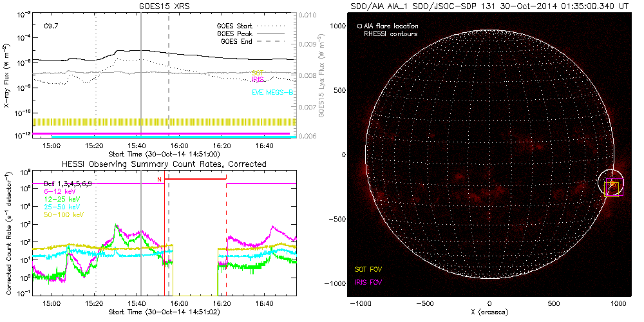Click the white flare location circle on the sun
This screenshot has width=644, height=322.
(x=611, y=183)
